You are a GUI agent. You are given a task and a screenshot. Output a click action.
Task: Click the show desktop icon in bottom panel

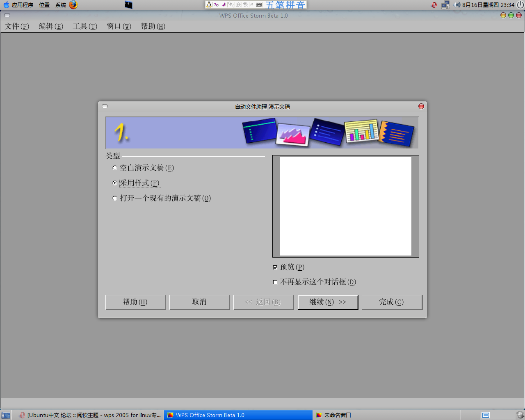pos(6,415)
